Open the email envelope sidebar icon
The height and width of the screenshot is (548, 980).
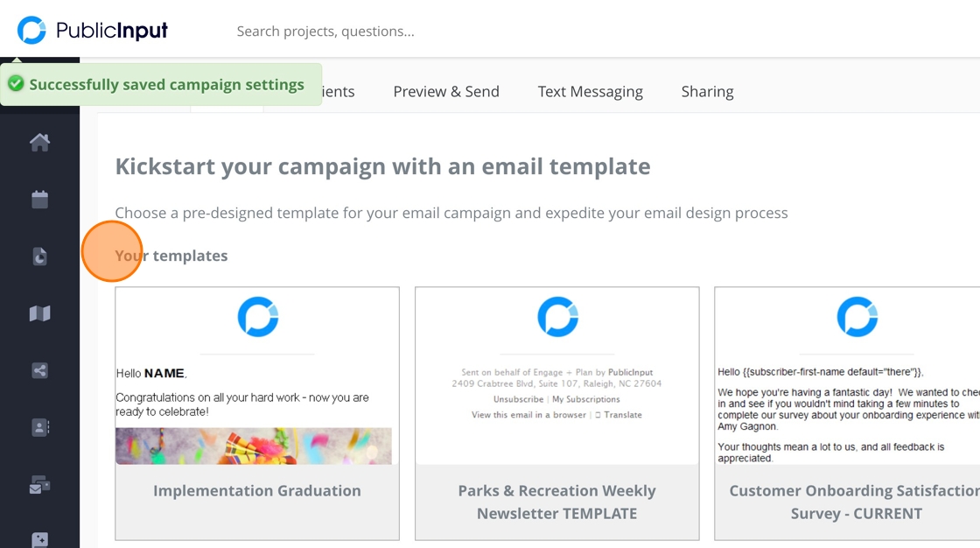tap(39, 485)
